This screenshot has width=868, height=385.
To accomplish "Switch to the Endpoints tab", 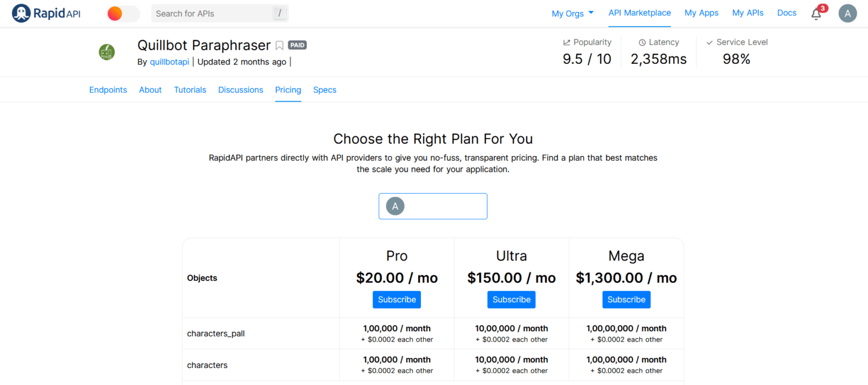I will [x=108, y=90].
